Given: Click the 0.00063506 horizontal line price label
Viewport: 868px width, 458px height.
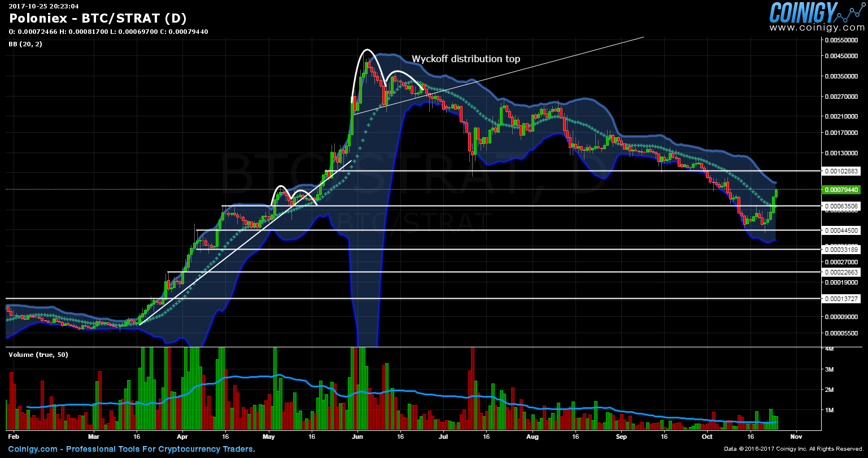Looking at the screenshot, I should pos(841,206).
